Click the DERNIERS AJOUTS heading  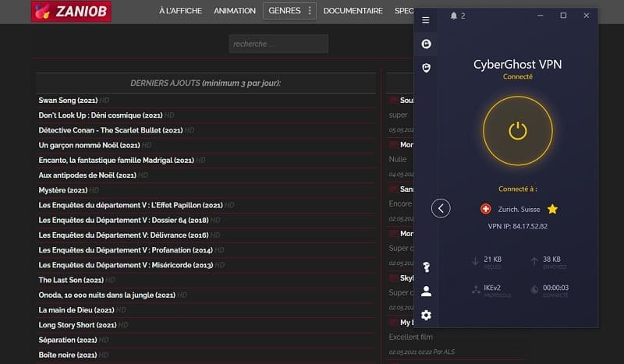pyautogui.click(x=206, y=83)
